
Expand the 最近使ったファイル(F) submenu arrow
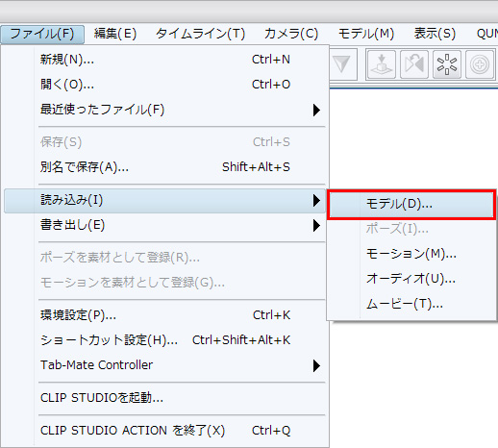pyautogui.click(x=316, y=110)
